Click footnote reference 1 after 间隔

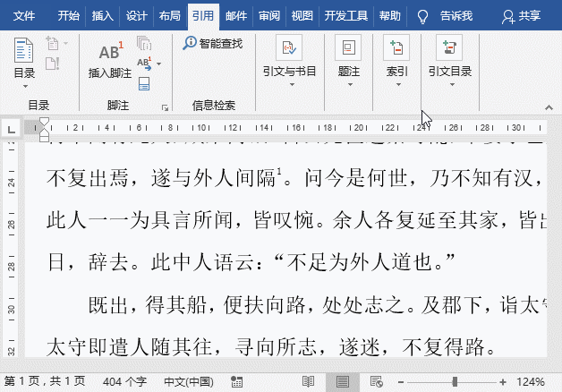click(279, 173)
